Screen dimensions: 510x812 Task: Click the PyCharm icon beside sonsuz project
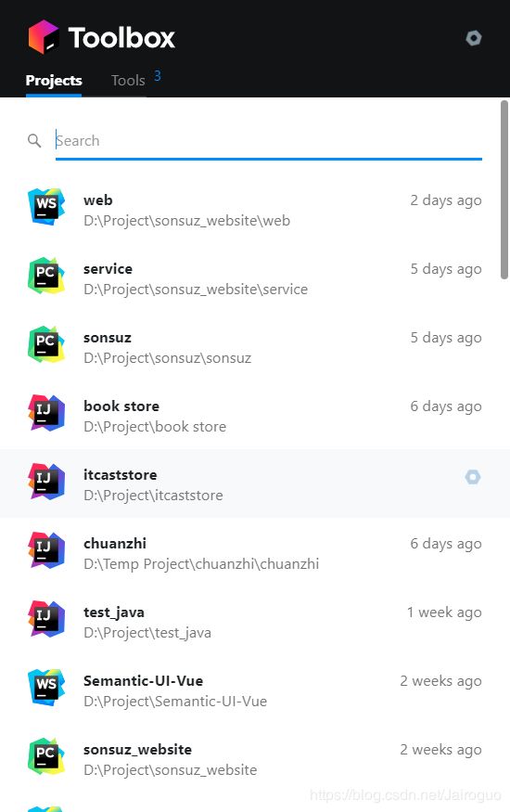[46, 344]
